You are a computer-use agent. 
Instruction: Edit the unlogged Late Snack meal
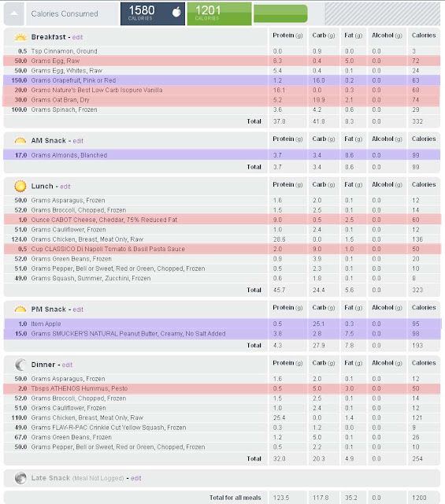coord(136,478)
